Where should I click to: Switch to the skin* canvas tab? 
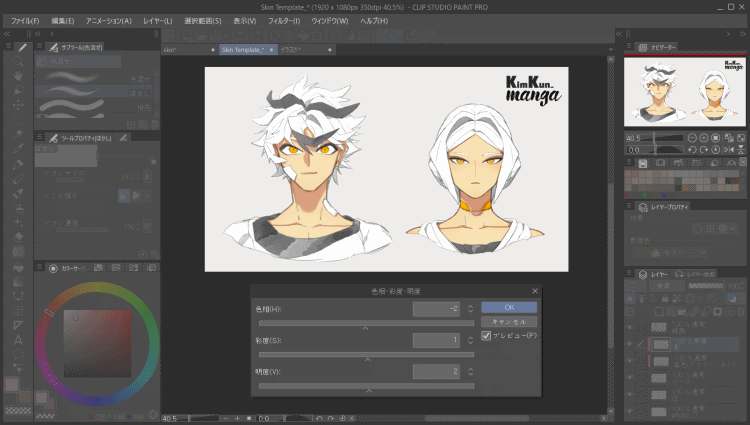click(190, 50)
